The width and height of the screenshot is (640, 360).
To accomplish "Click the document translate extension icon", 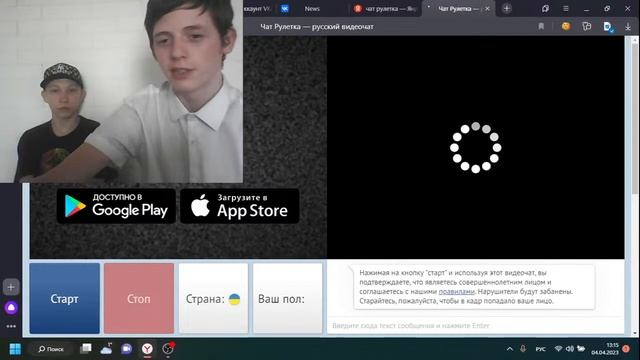I will (x=608, y=27).
